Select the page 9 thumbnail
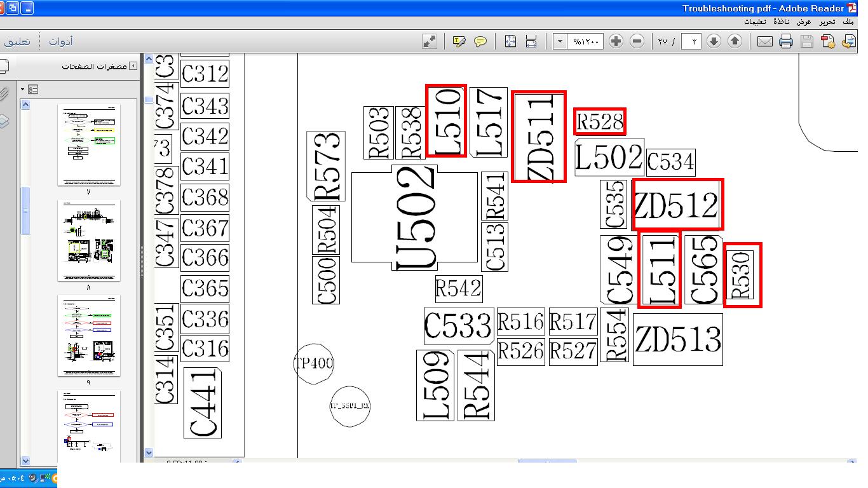868x488 pixels. point(89,336)
